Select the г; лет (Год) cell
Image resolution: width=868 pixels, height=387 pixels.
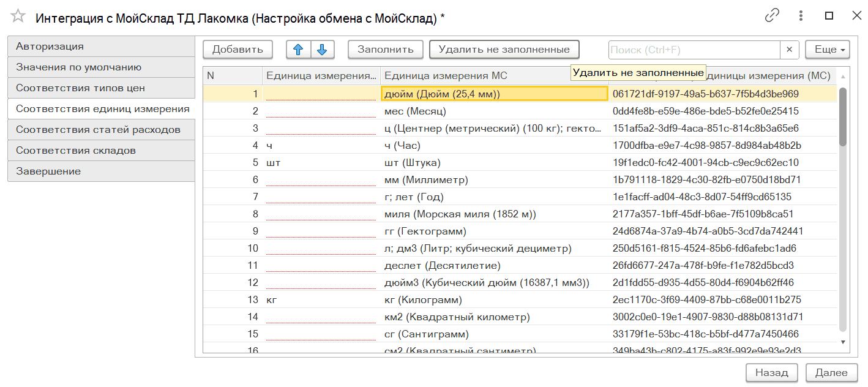click(495, 197)
